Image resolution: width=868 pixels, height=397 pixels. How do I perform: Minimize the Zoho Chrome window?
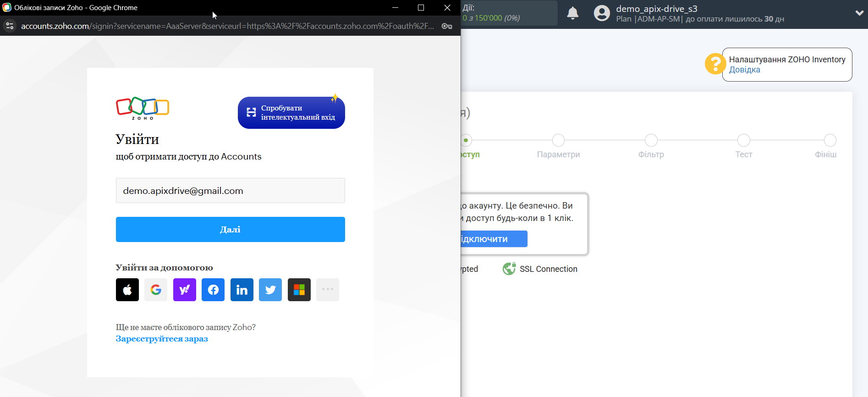(x=395, y=7)
